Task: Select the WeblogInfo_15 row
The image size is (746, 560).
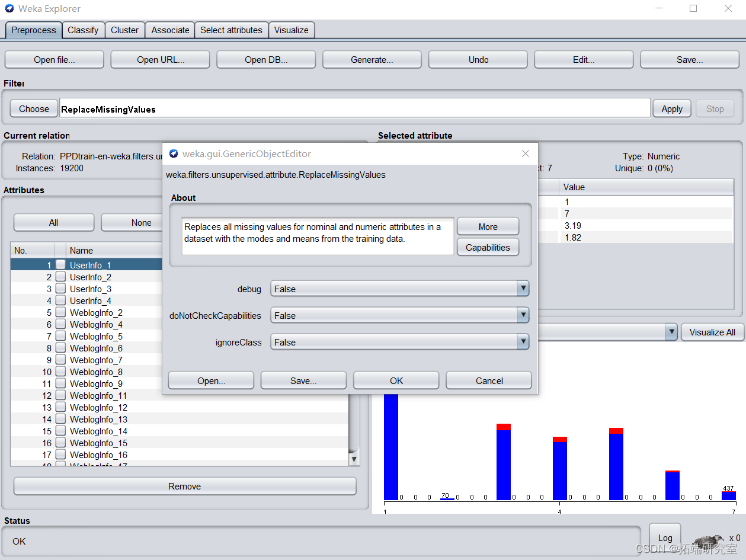Action: coord(180,443)
